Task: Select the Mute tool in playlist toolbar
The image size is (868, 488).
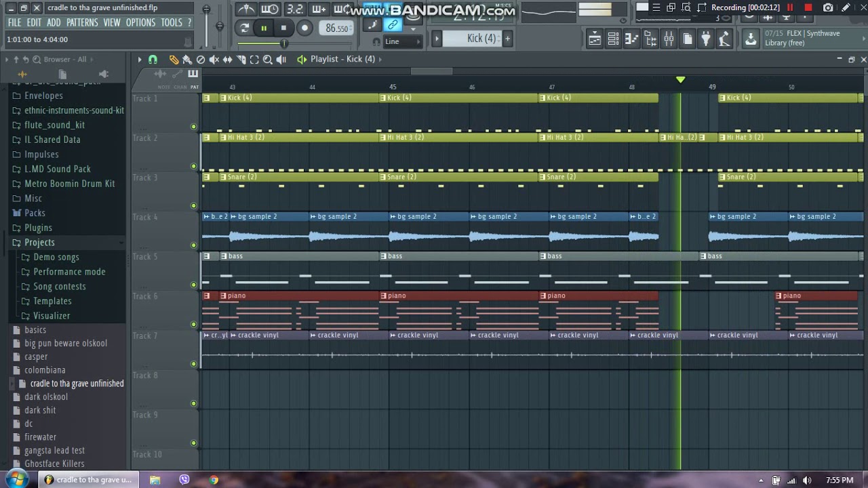Action: 214,60
